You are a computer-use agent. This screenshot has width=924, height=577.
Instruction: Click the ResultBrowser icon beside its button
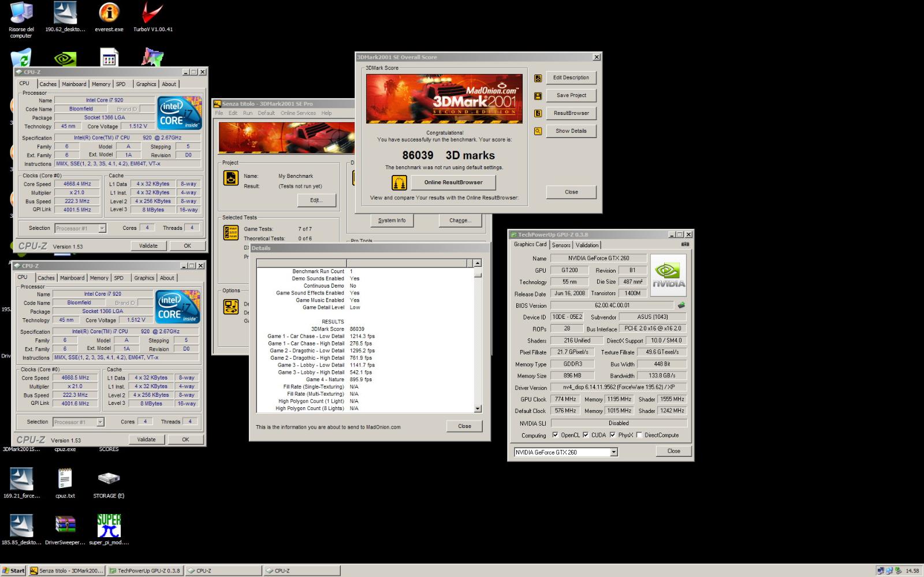pyautogui.click(x=538, y=114)
